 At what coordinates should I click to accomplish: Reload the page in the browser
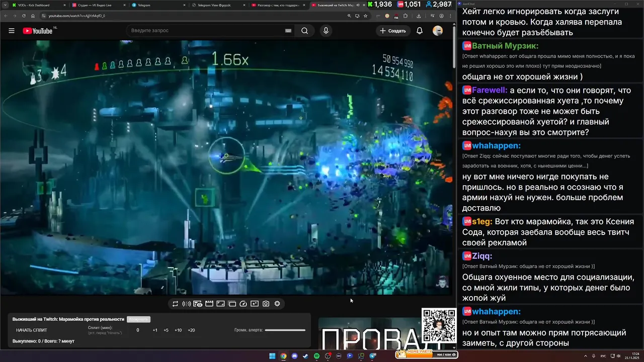(x=25, y=16)
